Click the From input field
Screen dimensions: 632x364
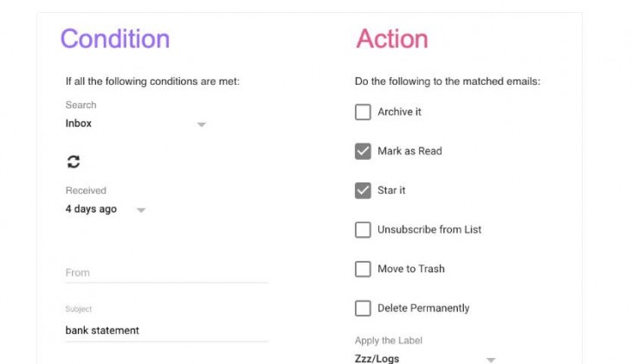point(166,273)
